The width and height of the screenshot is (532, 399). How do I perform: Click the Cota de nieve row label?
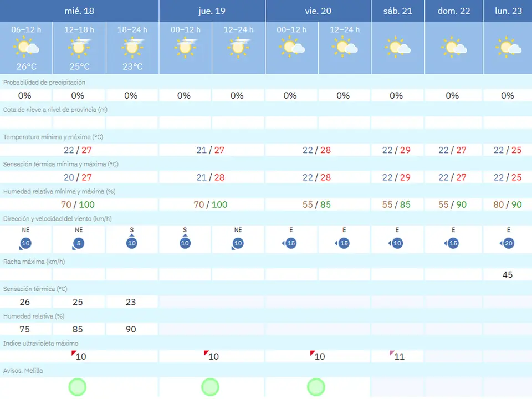(x=55, y=110)
